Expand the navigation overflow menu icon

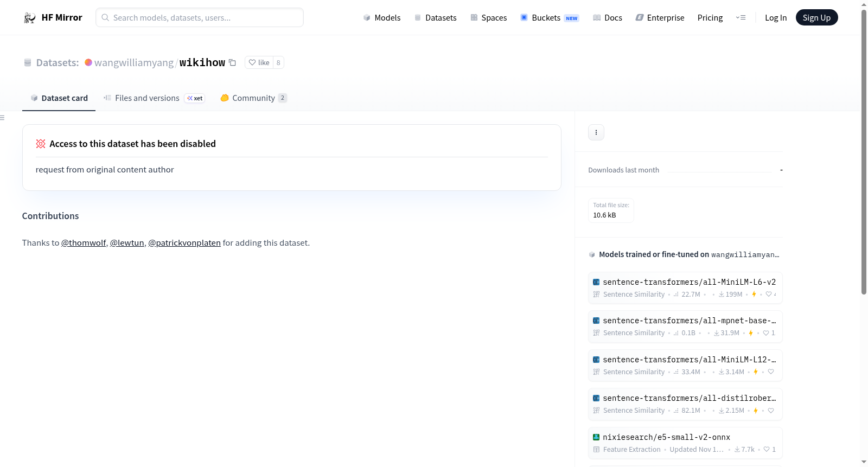pyautogui.click(x=741, y=18)
